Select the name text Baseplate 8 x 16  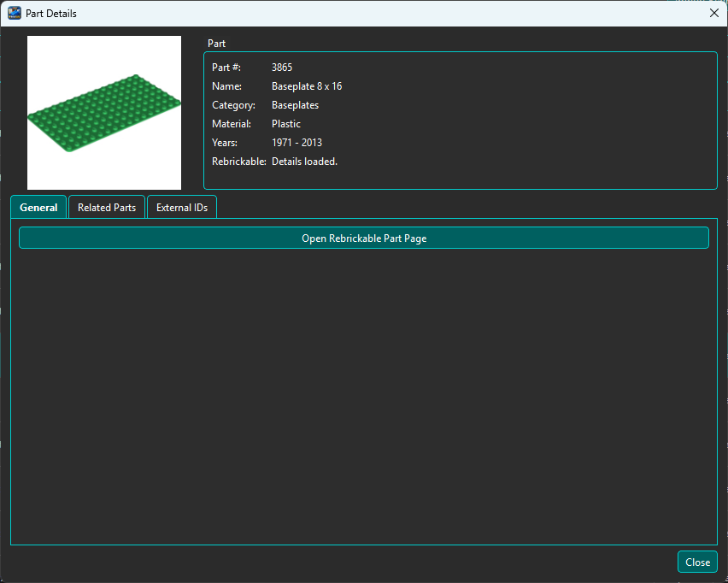[x=307, y=86]
